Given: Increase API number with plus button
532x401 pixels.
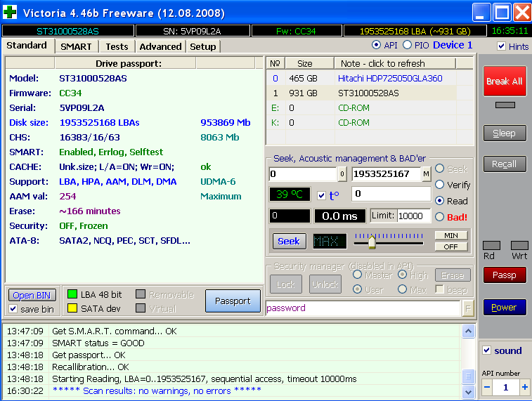Looking at the screenshot, I should 524,388.
